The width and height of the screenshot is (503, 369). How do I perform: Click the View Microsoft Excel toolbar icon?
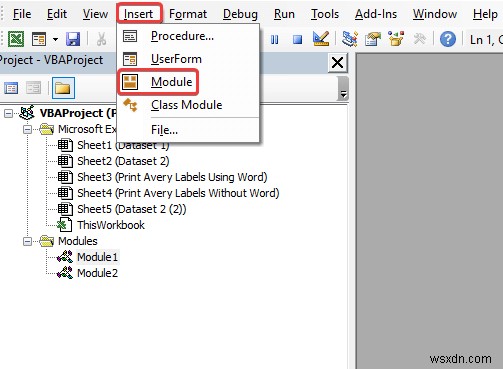click(x=16, y=39)
